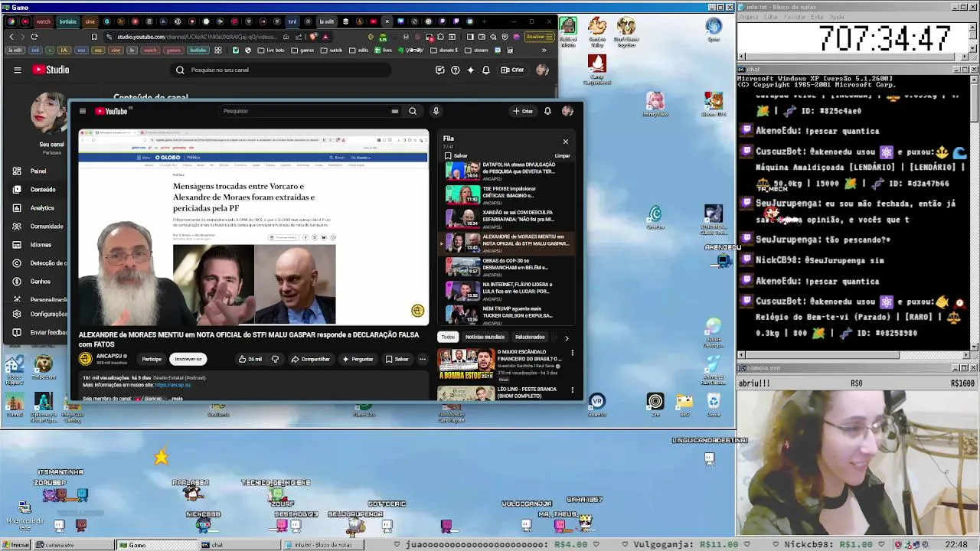
Task: Click the Iniciar start button
Action: (17, 545)
